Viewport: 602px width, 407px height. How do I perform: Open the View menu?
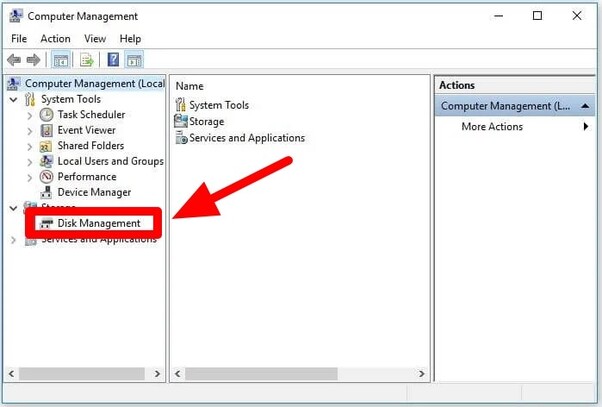pos(95,39)
